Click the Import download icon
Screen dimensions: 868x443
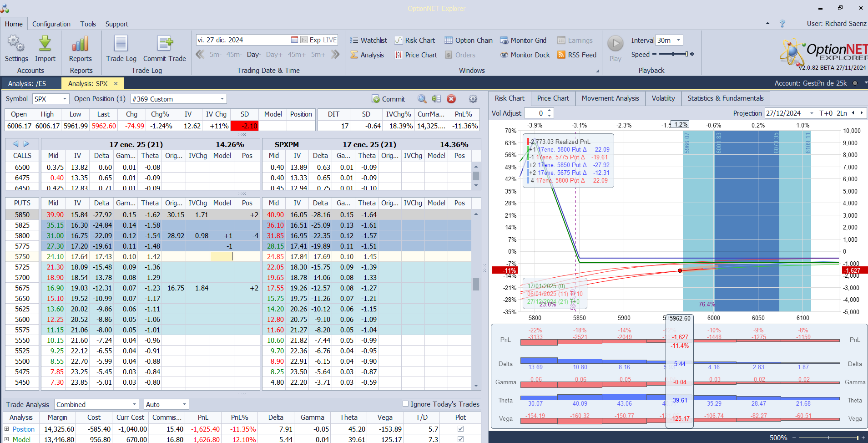click(x=45, y=44)
